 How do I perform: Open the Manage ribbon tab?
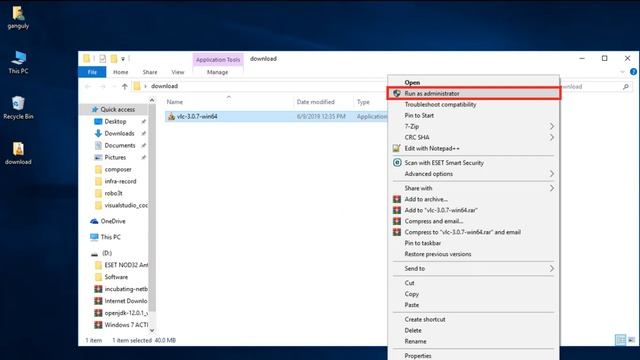tap(218, 72)
